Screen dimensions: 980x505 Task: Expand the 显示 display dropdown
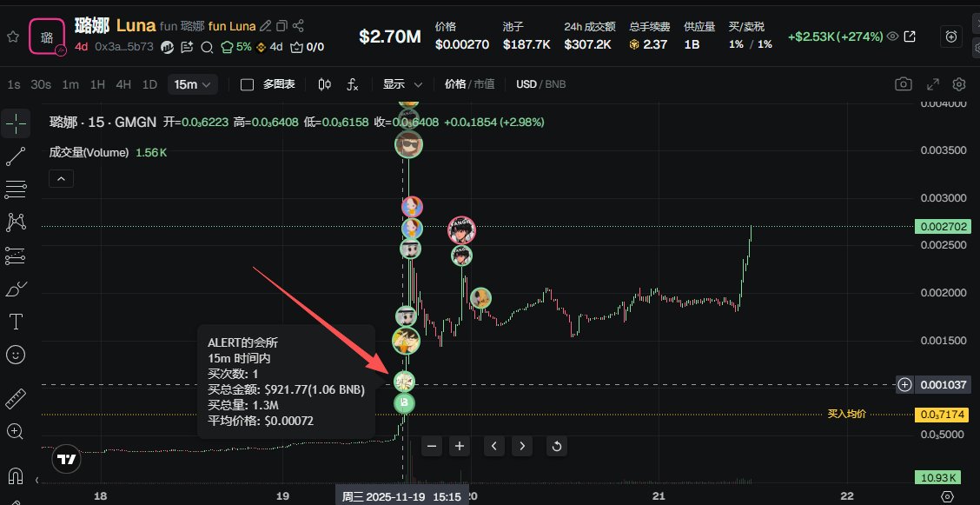point(402,84)
